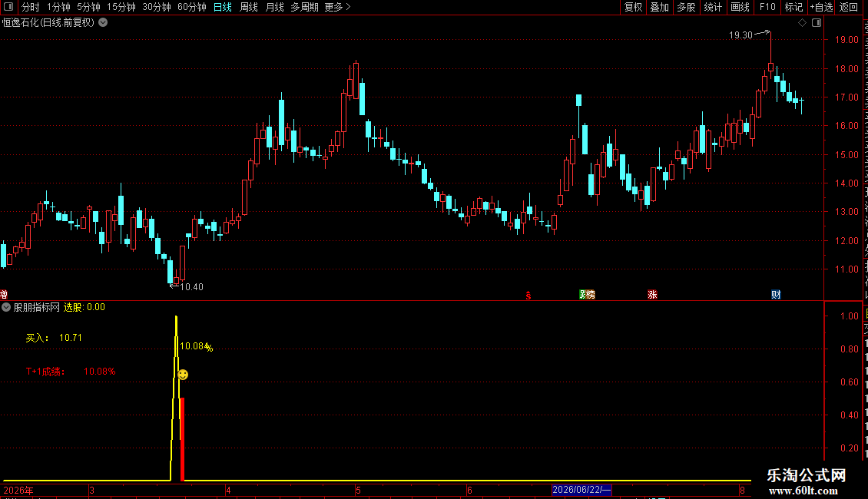Image resolution: width=868 pixels, height=499 pixels.
Task: Switch to the 月线 monthly chart
Action: click(x=274, y=7)
